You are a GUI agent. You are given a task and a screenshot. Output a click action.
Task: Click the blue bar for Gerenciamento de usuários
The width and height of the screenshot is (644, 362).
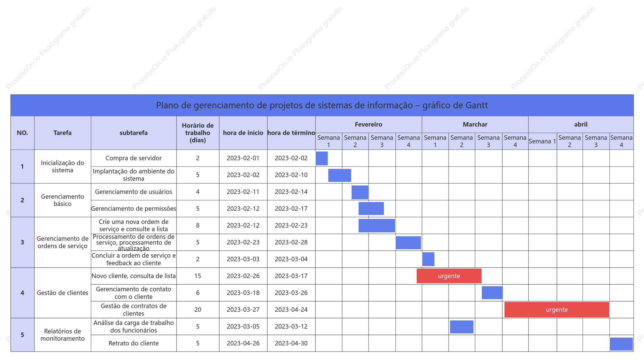360,192
